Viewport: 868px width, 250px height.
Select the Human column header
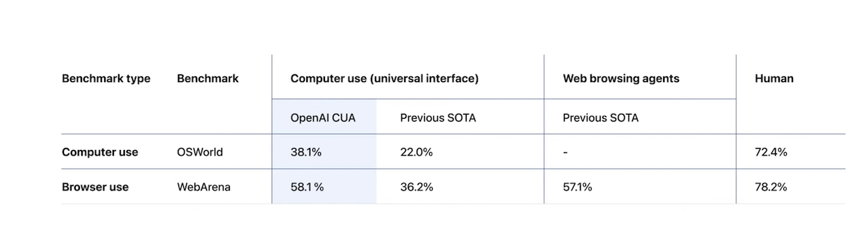point(774,78)
